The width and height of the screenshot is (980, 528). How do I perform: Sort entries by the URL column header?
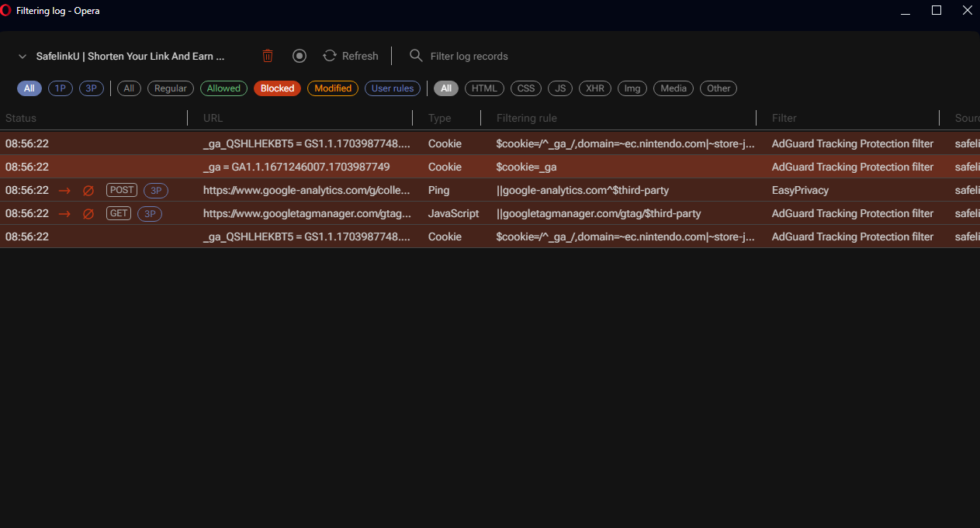(213, 118)
